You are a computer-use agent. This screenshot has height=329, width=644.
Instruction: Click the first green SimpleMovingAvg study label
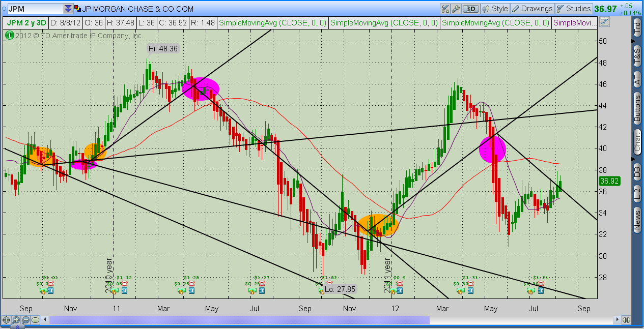[273, 23]
